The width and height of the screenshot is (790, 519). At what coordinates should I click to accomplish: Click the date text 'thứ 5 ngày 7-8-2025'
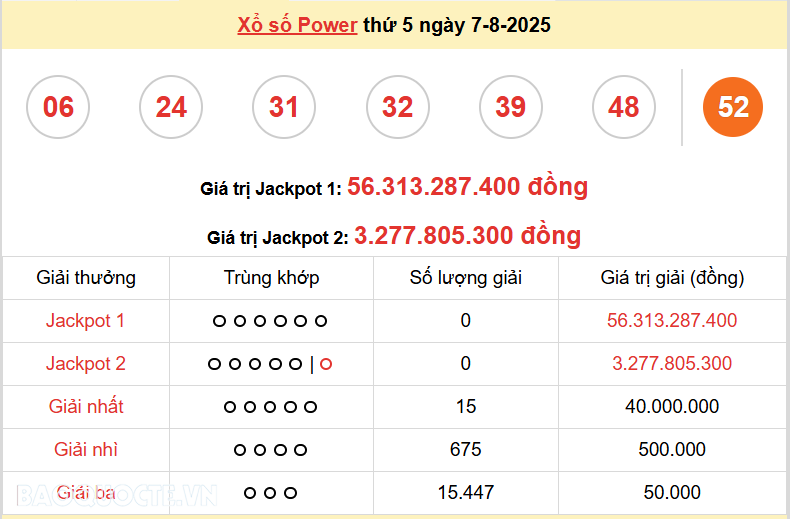[457, 25]
